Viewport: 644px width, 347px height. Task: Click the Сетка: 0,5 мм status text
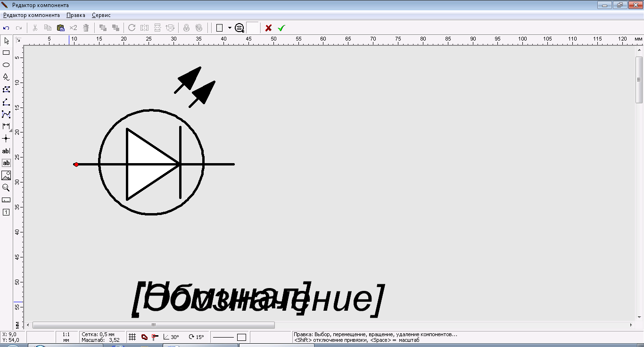(98, 334)
